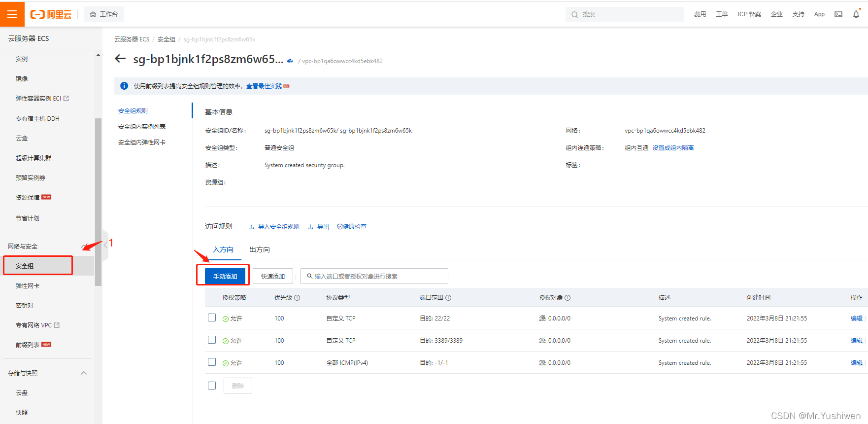Select the checkbox for the 22/22 port rule
Viewport: 868px width, 424px height.
pyautogui.click(x=212, y=318)
